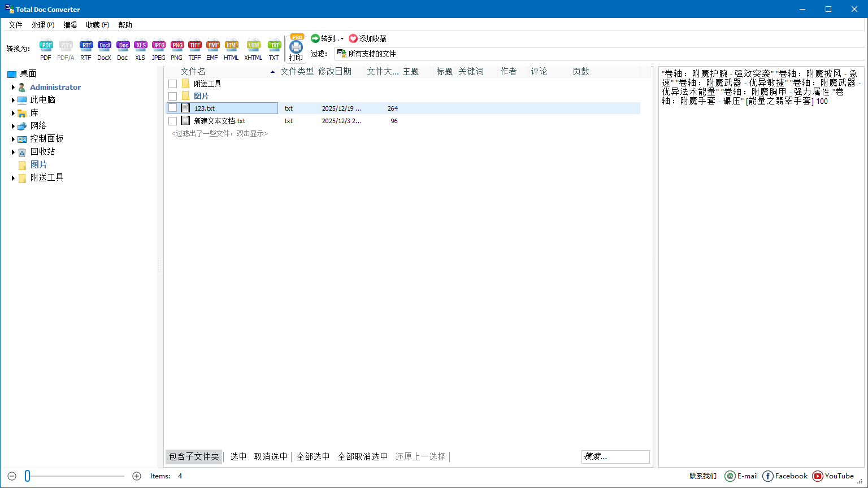Viewport: 868px width, 488px height.
Task: Select the TXT conversion format icon
Action: coord(274,45)
